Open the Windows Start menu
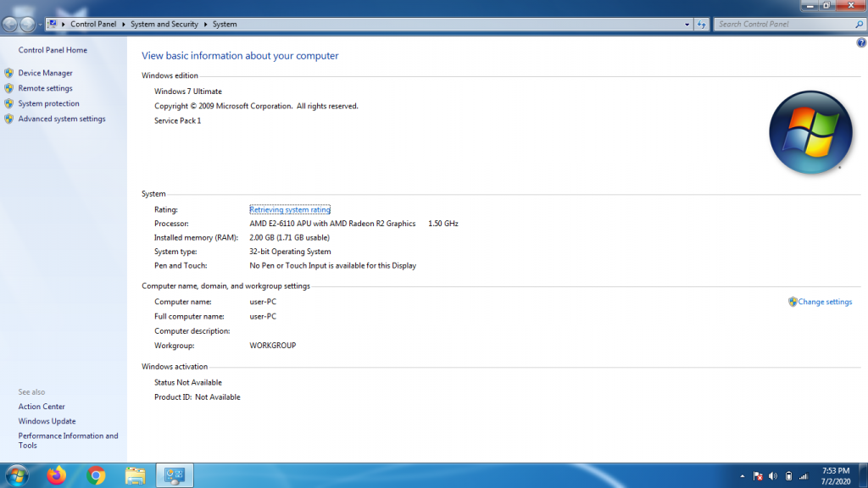Screen dimensions: 868x488 point(17,476)
